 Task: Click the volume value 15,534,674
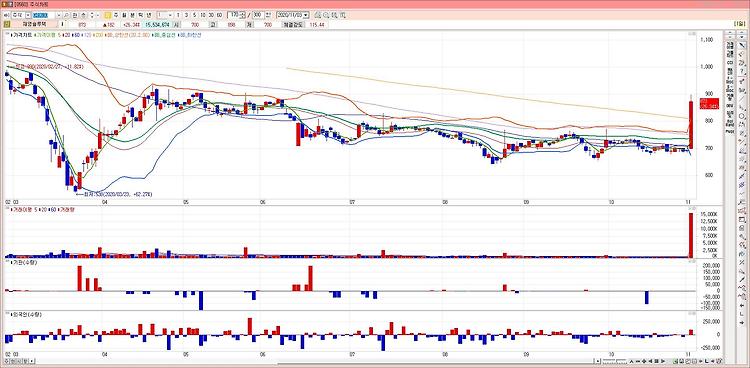157,24
